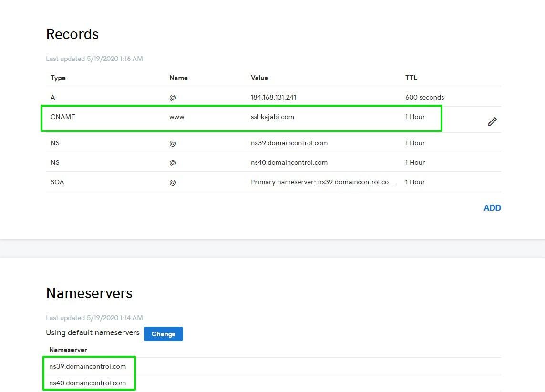Select the A record IP 184.168.131.241
Viewport: 545px width, 392px height.
tap(273, 97)
